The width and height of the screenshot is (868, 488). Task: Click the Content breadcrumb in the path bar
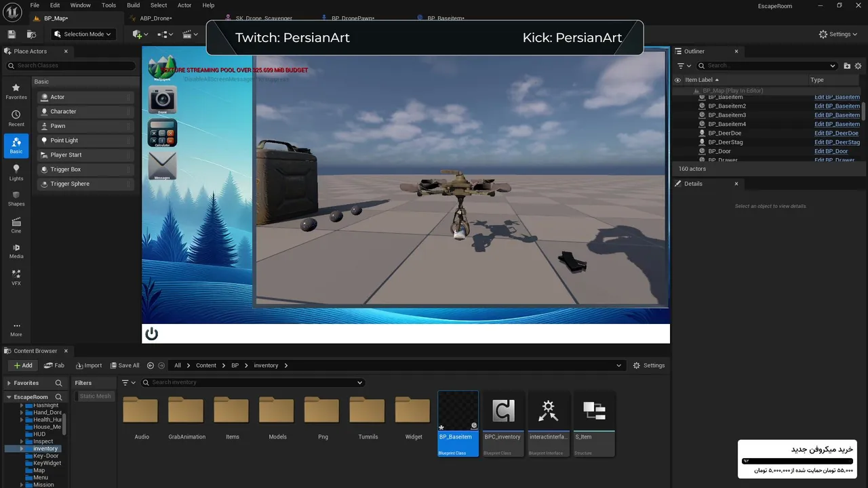coord(206,365)
